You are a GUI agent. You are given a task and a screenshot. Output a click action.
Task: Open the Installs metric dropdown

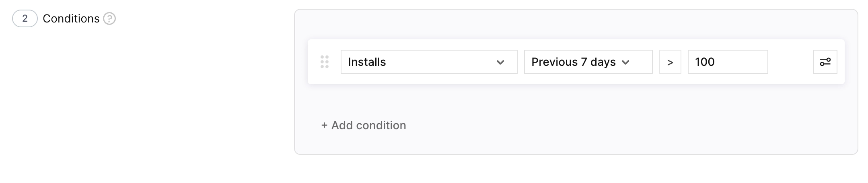pos(429,62)
